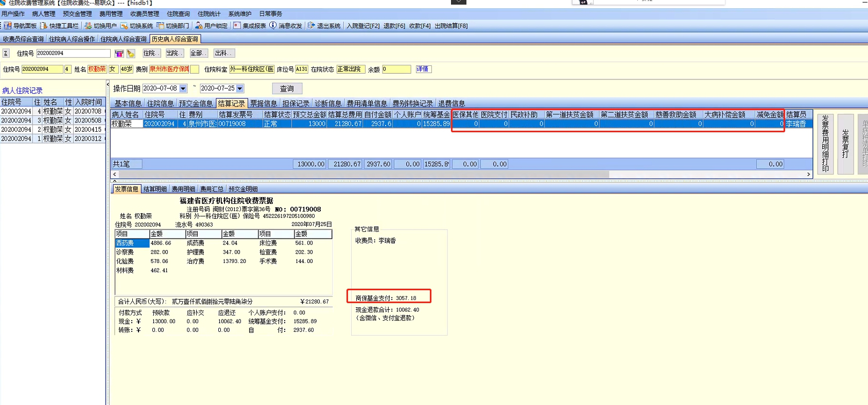The height and width of the screenshot is (405, 868).
Task: Click the 出院 filter button
Action: pyautogui.click(x=175, y=53)
